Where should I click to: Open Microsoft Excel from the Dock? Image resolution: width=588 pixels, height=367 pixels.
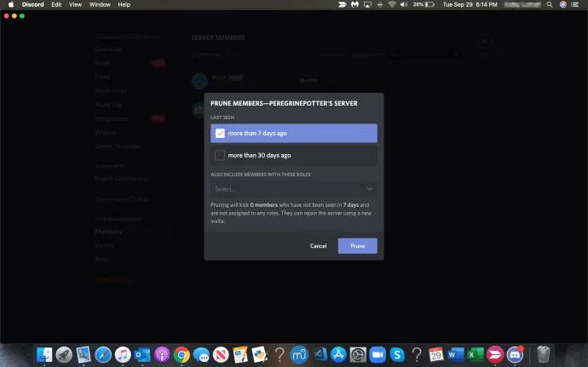coord(476,354)
